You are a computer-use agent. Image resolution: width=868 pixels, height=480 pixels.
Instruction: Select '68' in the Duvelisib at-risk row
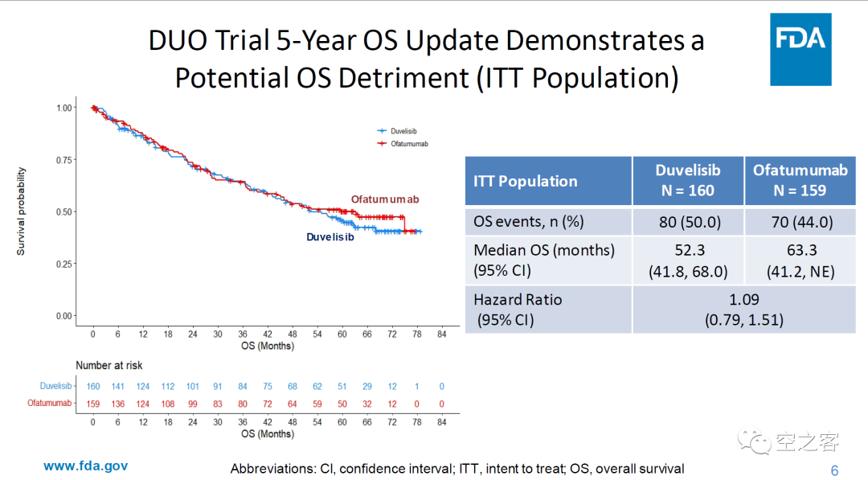[293, 387]
